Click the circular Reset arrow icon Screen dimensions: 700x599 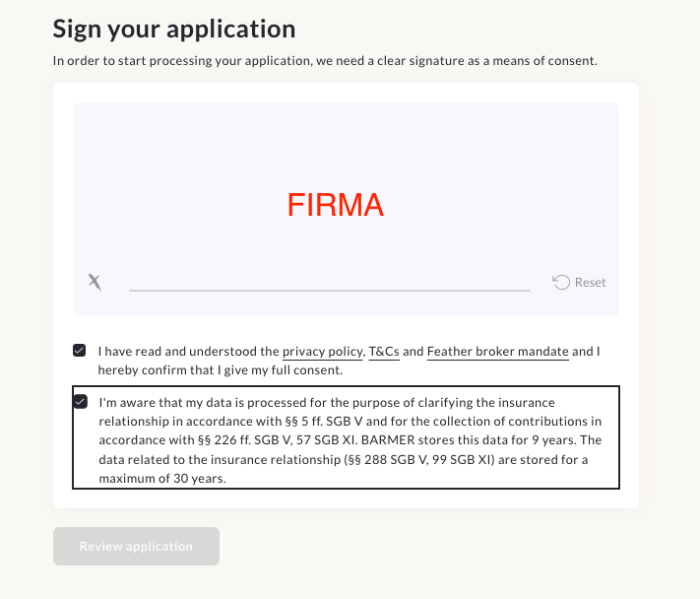click(561, 282)
